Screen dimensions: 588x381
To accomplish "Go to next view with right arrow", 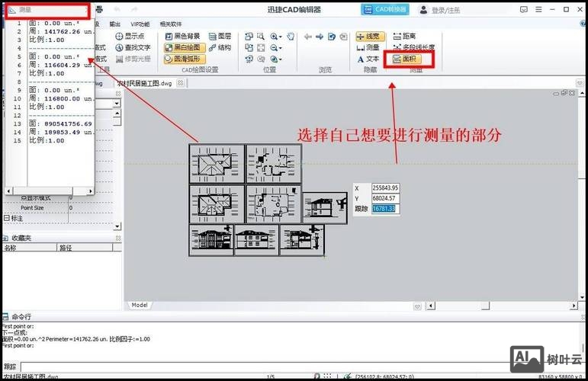I will click(320, 37).
